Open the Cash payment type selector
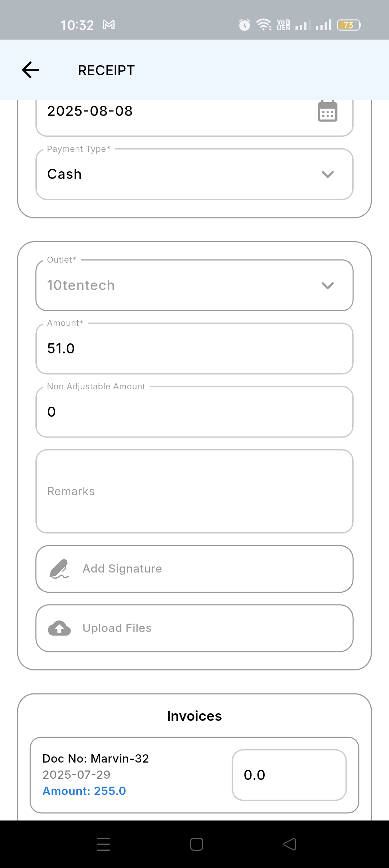This screenshot has width=389, height=868. coord(180,175)
